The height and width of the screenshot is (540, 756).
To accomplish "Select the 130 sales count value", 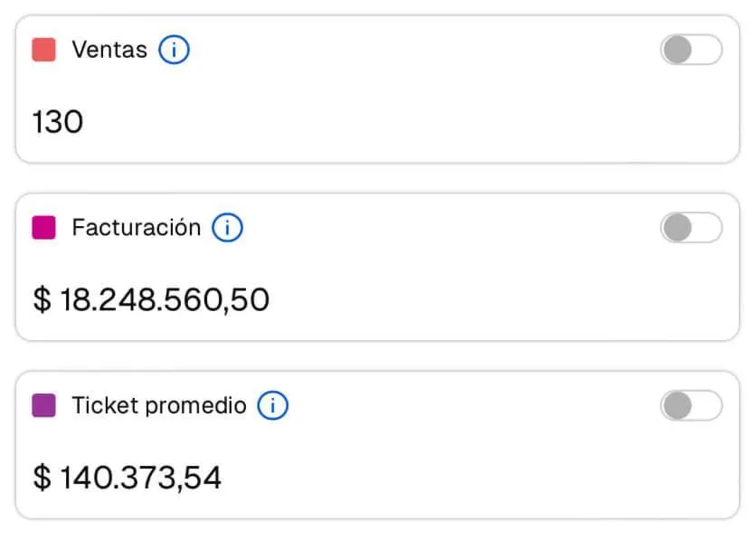I will pyautogui.click(x=58, y=121).
